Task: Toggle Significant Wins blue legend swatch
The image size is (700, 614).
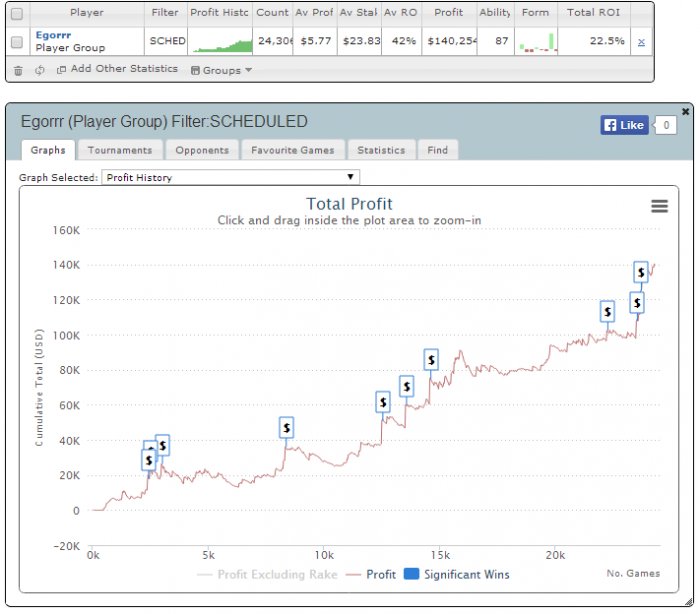Action: [x=411, y=574]
